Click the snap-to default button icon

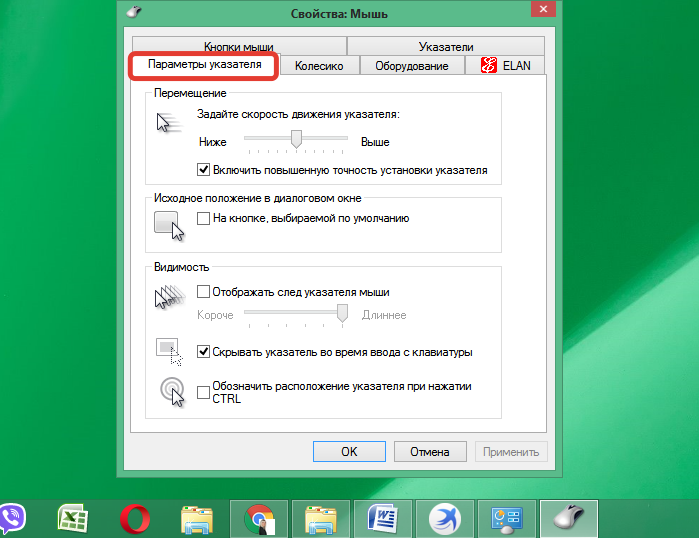coord(169,226)
